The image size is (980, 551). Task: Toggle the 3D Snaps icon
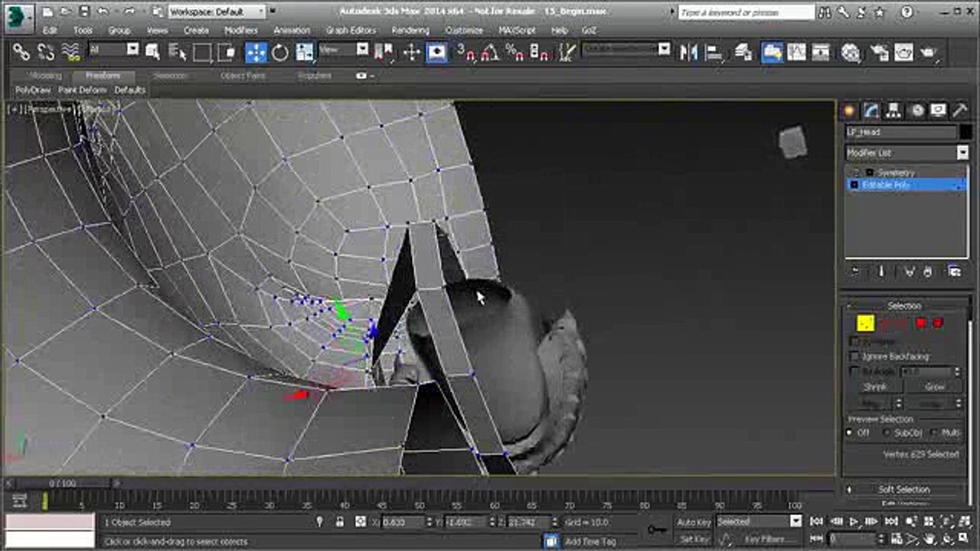465,52
